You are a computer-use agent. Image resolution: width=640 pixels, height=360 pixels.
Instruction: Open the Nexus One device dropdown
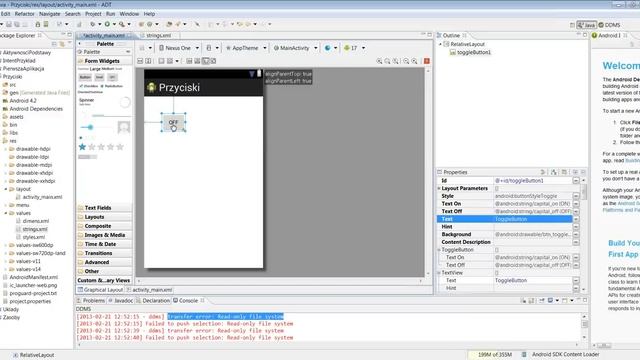[x=179, y=48]
